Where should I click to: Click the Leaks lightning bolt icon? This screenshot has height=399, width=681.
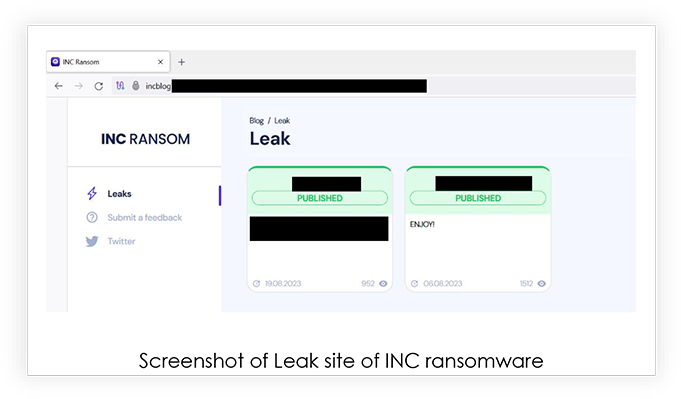[x=92, y=194]
